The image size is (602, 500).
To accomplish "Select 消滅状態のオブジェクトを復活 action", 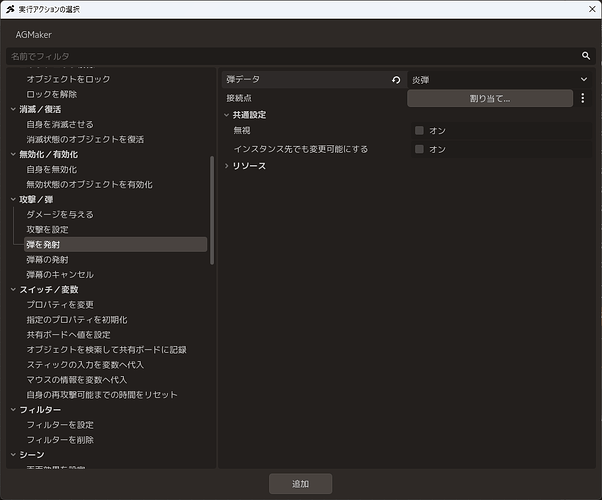I will [x=85, y=139].
